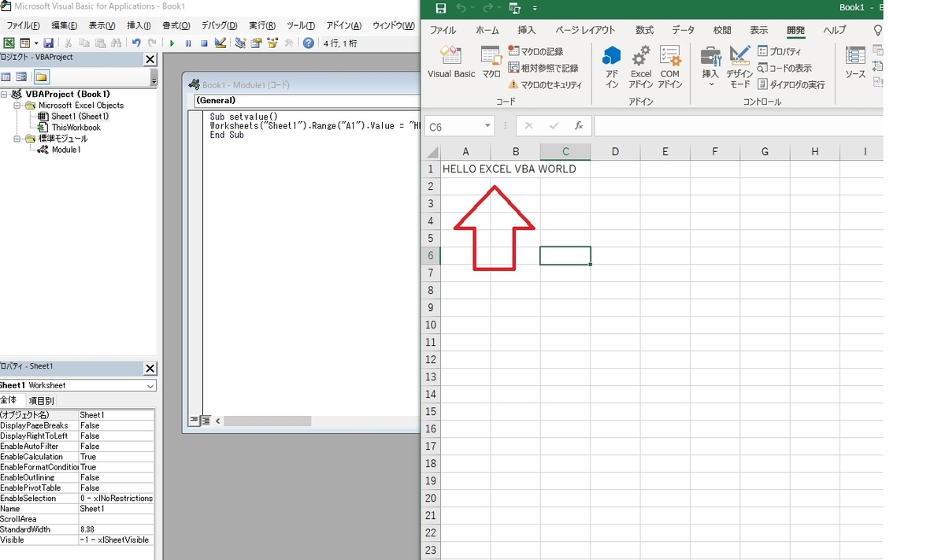Image resolution: width=945 pixels, height=560 pixels.
Task: Click the Visible property value -1 - xlSheetVisible
Action: [x=117, y=540]
